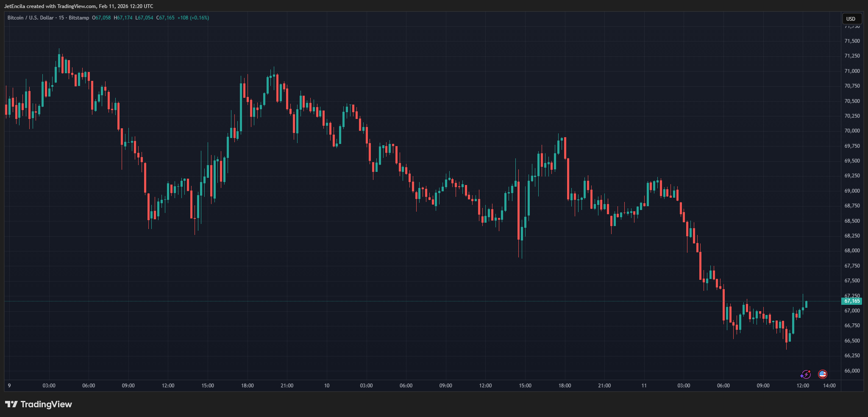Open the US flag economic event marker

click(x=823, y=374)
